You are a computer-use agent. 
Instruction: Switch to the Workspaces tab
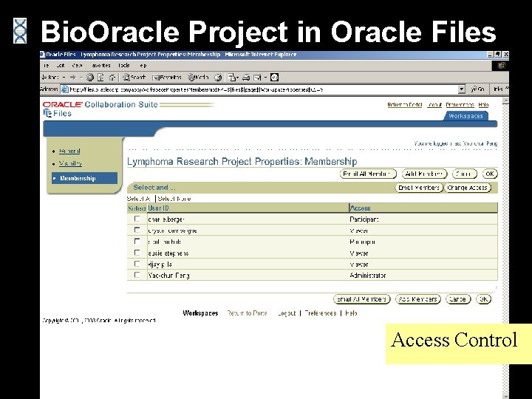[x=465, y=116]
